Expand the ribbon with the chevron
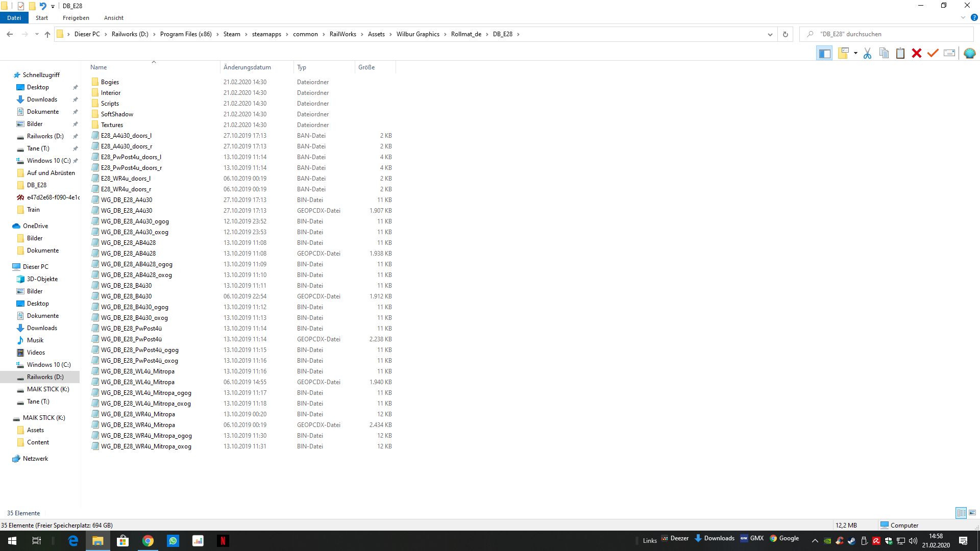980x551 pixels. [x=963, y=17]
